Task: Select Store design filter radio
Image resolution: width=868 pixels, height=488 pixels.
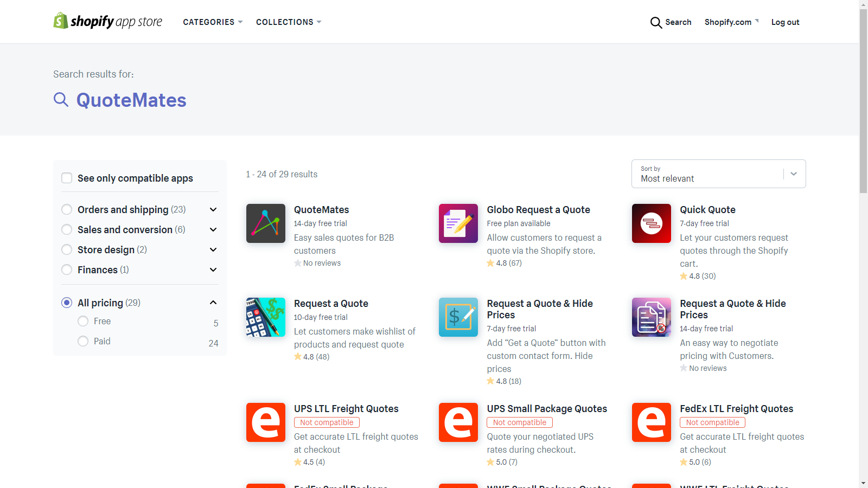Action: [x=67, y=249]
